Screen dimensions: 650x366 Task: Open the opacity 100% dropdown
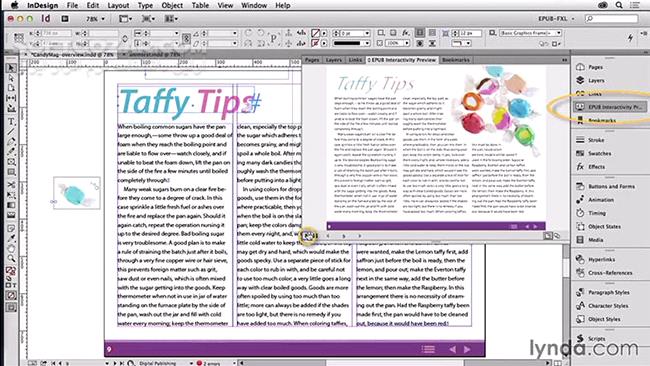406,43
